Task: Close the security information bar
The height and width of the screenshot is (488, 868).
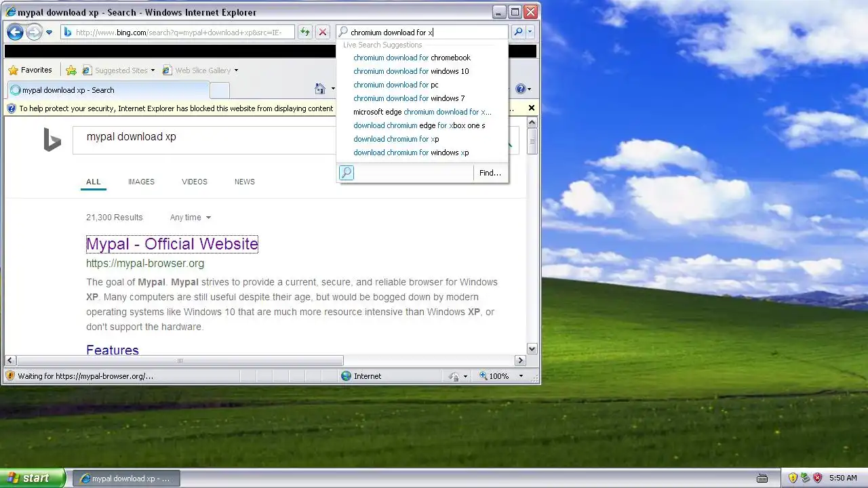Action: [532, 108]
